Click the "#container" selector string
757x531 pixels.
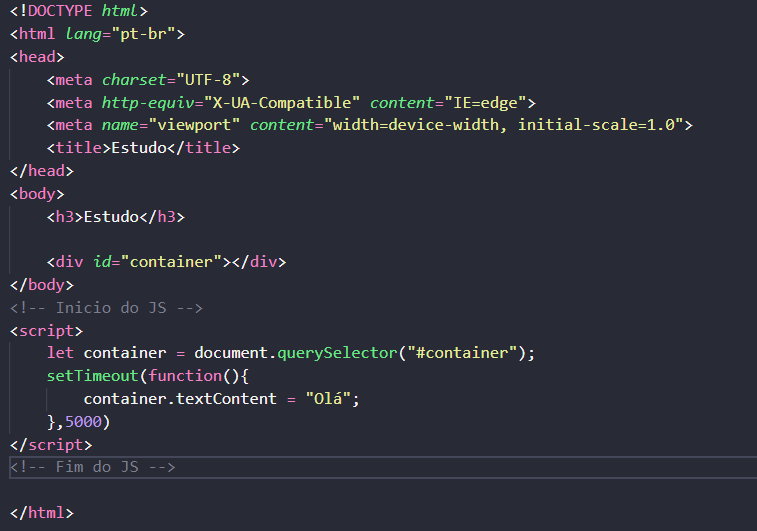click(x=462, y=353)
